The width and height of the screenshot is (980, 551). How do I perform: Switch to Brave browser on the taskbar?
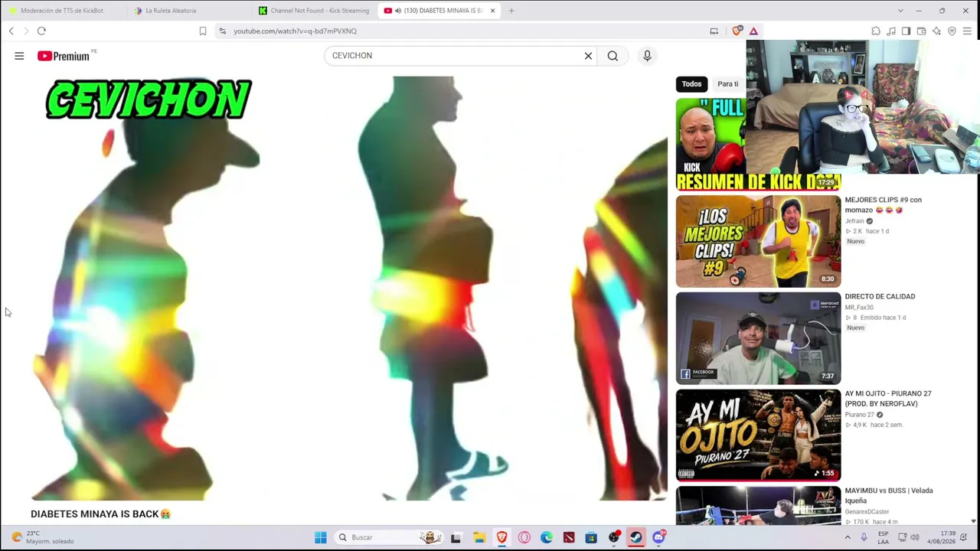pos(501,538)
